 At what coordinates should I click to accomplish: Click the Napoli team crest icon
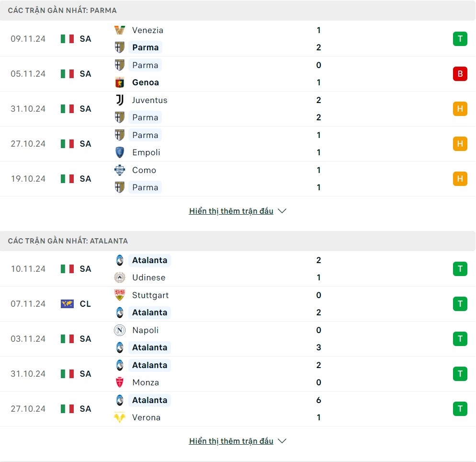(120, 330)
